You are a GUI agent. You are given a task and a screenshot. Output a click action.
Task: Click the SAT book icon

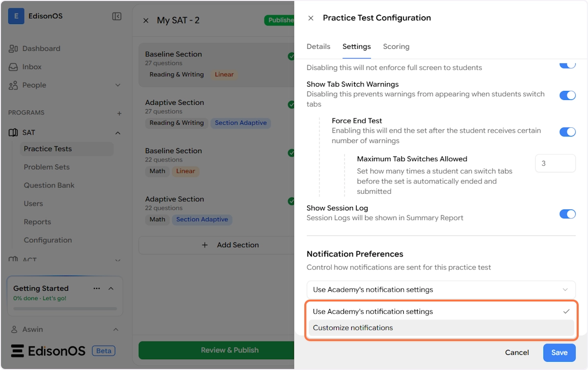[x=14, y=133]
